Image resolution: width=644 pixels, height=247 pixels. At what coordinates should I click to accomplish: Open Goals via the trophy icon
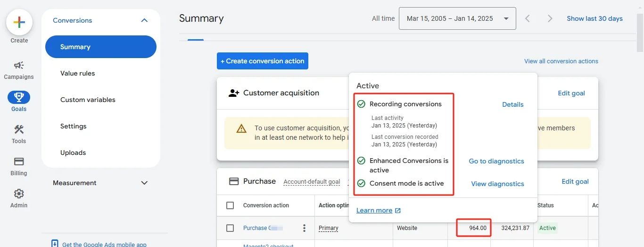tap(19, 97)
